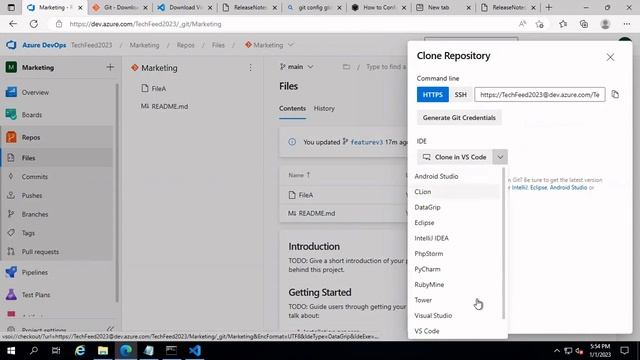Choose Eclipse from IDE list

click(454, 223)
